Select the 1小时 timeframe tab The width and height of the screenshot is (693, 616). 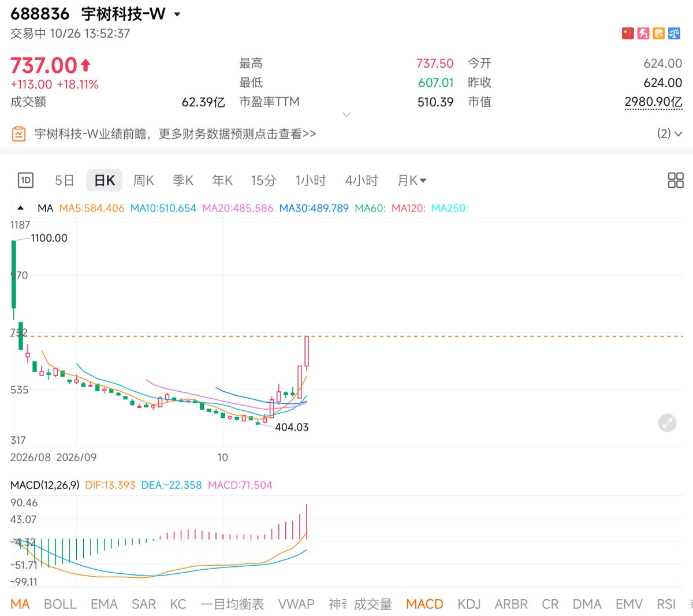click(311, 181)
